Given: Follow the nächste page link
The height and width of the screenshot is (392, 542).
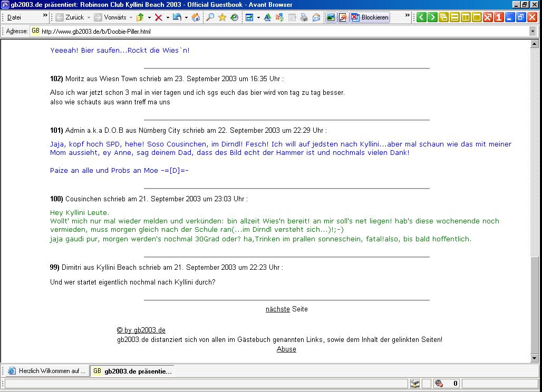Looking at the screenshot, I should coord(277,309).
